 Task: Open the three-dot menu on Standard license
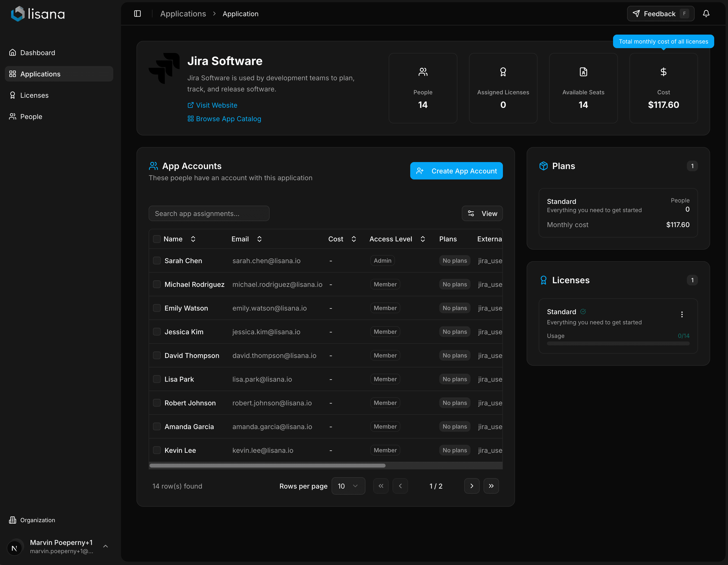pyautogui.click(x=682, y=314)
